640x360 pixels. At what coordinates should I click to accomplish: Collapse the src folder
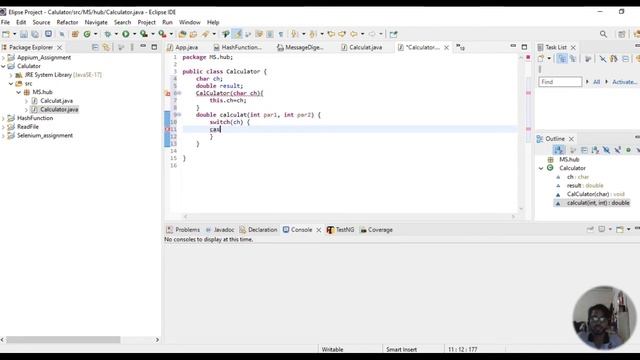point(11,84)
